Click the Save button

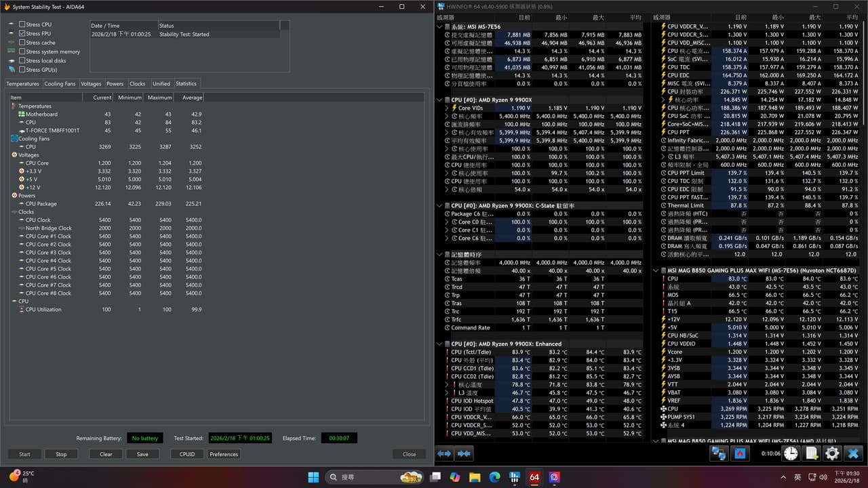tap(142, 454)
